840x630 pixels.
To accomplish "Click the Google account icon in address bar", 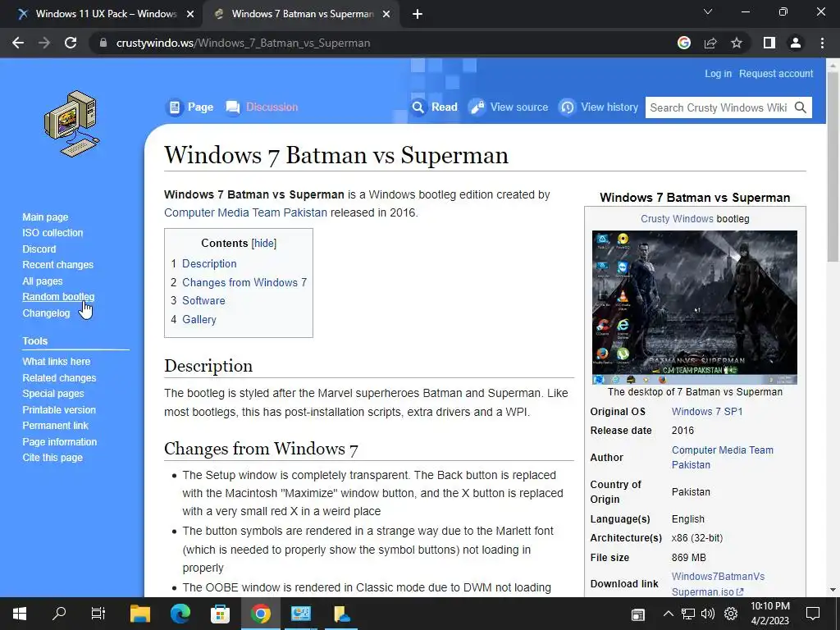I will coord(683,43).
